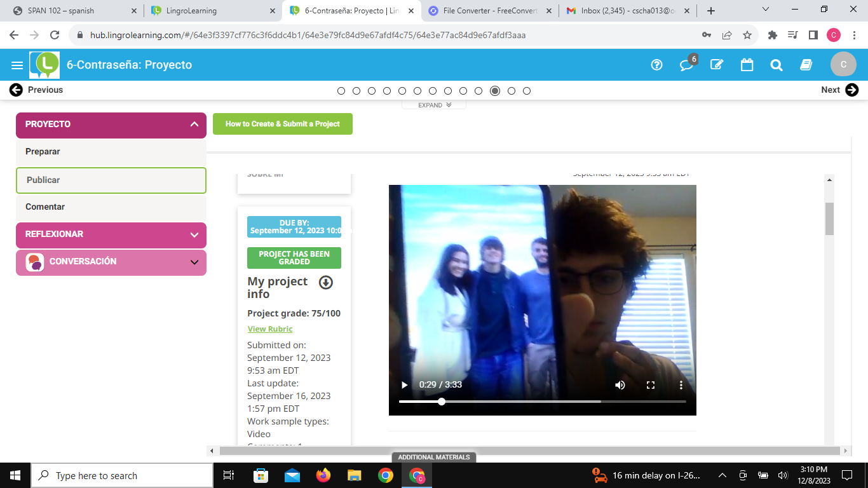The width and height of the screenshot is (868, 488).
Task: Expand the CONVERSACIÓN section
Action: [194, 262]
